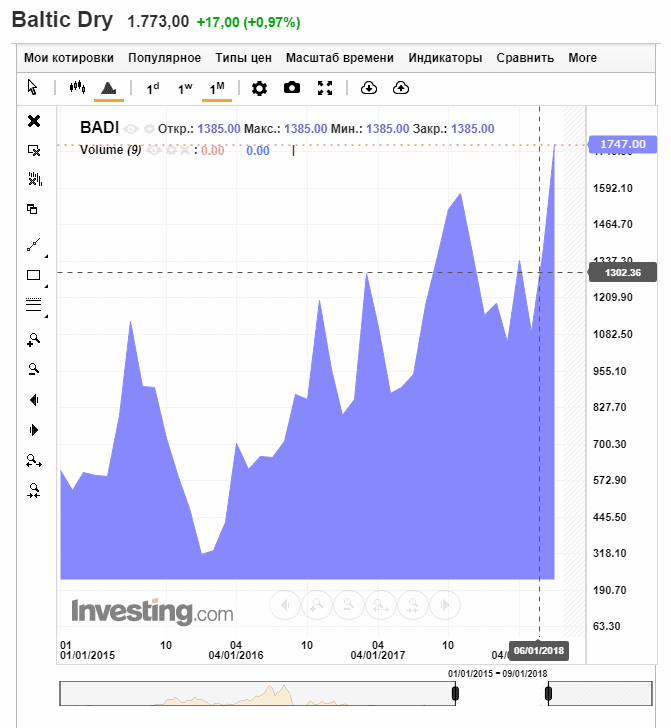Click the Популярное link
Screen dimensions: 671x728
point(164,58)
